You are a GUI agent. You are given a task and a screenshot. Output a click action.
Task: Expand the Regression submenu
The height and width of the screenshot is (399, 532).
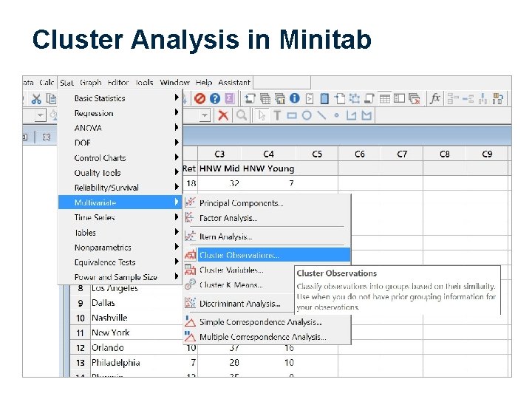pyautogui.click(x=120, y=113)
